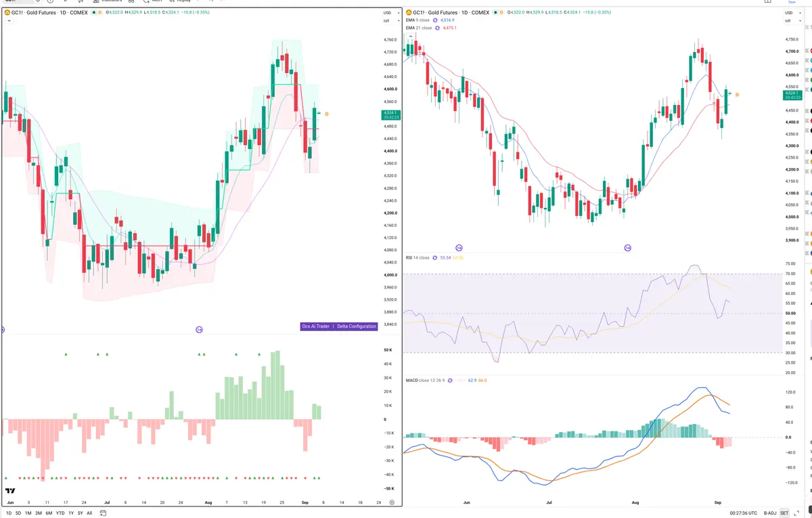Select the EMA 21 close legend label
The image size is (812, 518).
[x=419, y=28]
